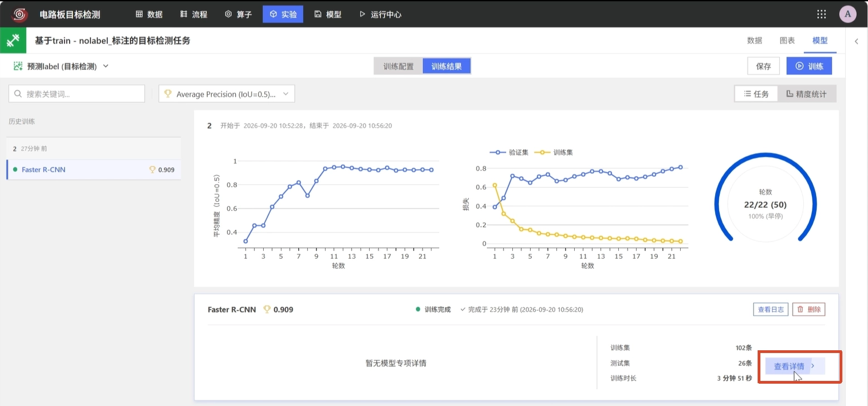Click the 预测label target icon
The image size is (868, 406).
18,66
